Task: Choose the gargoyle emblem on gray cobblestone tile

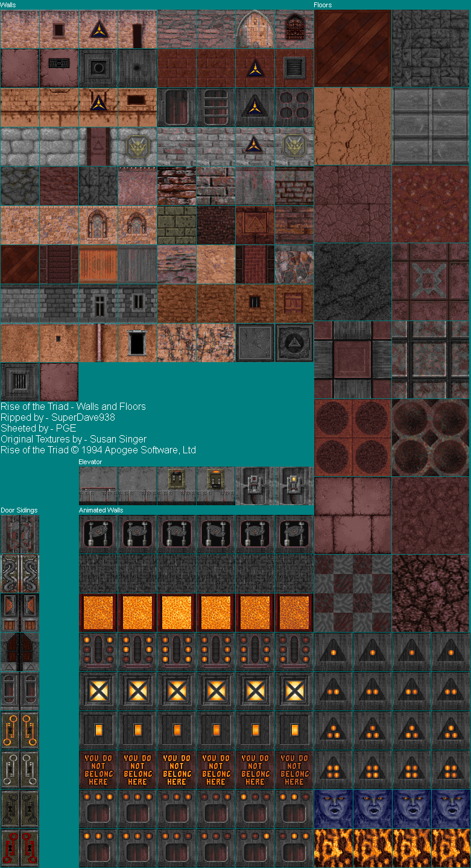Action: (x=138, y=147)
